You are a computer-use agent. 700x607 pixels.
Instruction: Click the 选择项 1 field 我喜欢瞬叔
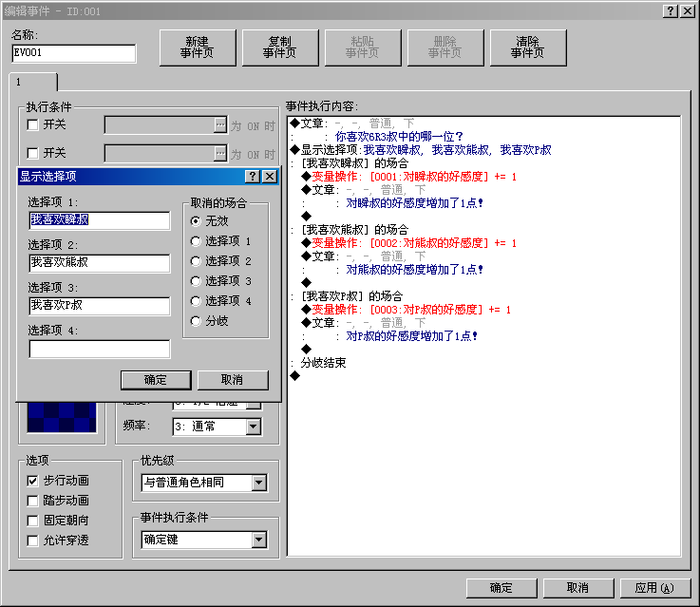99,220
